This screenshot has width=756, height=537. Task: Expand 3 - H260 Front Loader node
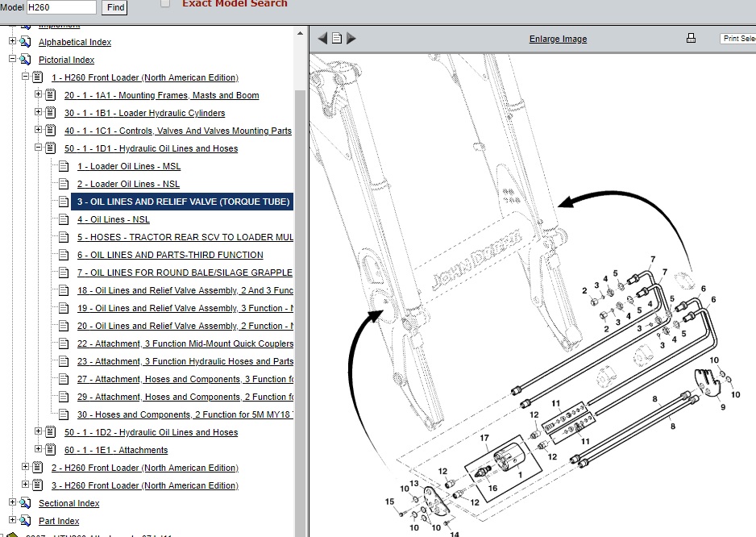point(26,485)
